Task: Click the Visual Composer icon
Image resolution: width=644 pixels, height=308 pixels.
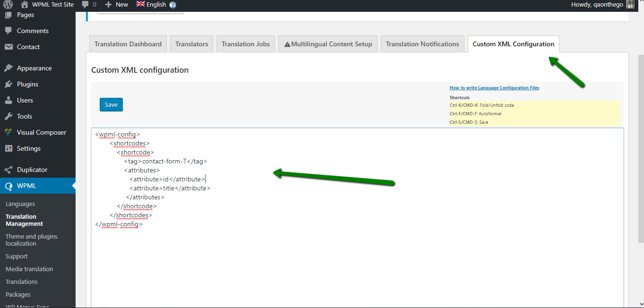Action: [9, 132]
